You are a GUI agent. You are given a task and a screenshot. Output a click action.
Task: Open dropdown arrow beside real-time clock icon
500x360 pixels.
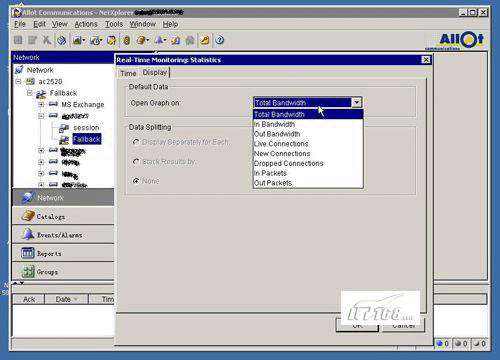(x=101, y=40)
